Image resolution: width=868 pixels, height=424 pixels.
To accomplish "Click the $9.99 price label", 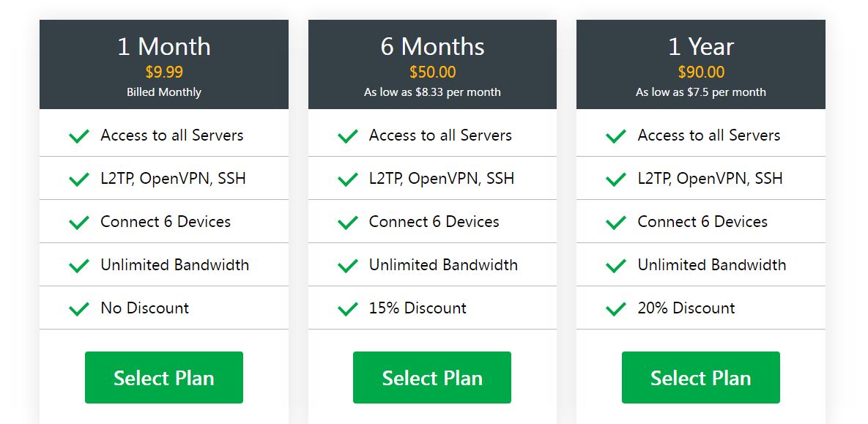I will (164, 72).
